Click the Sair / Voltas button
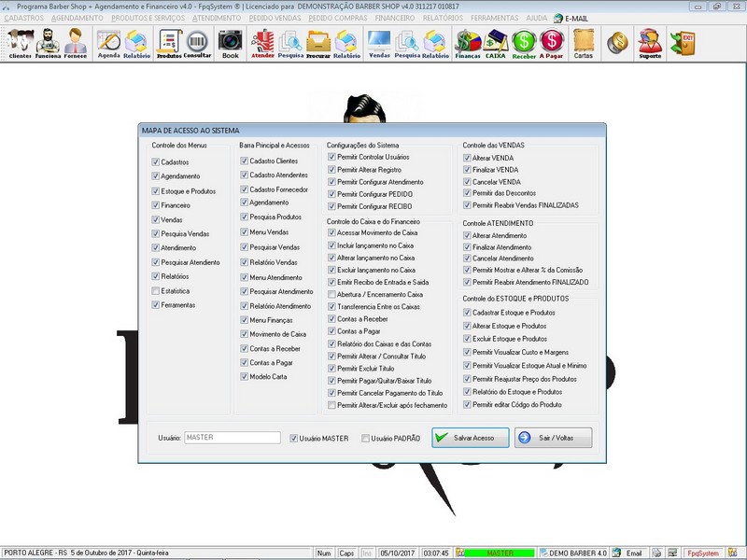This screenshot has height=560, width=747. (x=553, y=438)
